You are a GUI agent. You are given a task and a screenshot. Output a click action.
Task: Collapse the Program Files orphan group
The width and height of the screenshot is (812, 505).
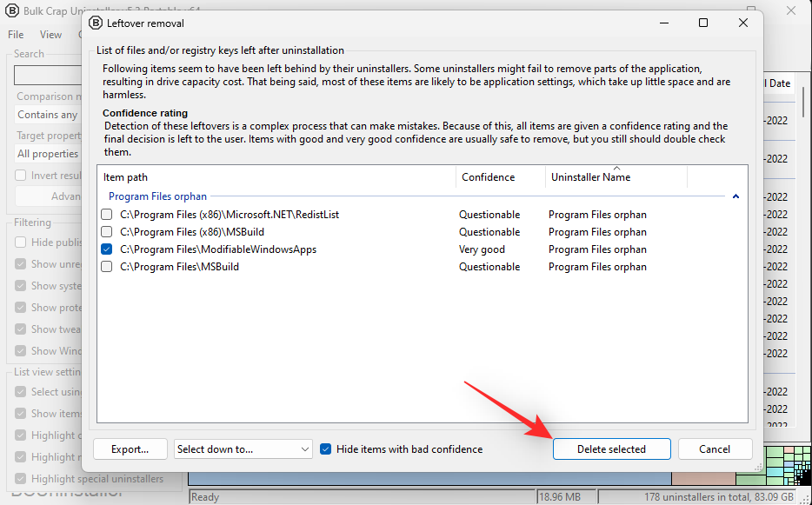pyautogui.click(x=735, y=196)
